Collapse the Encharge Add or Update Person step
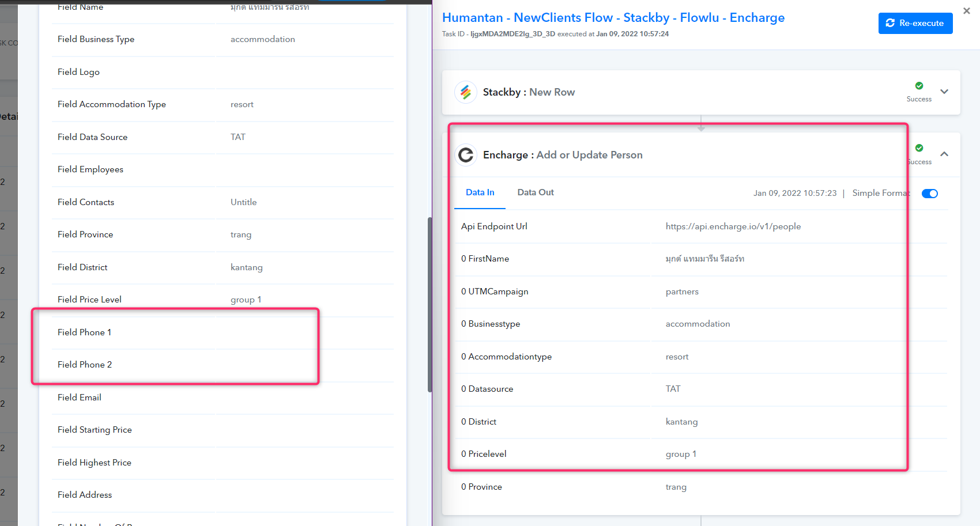Image resolution: width=980 pixels, height=526 pixels. click(944, 154)
